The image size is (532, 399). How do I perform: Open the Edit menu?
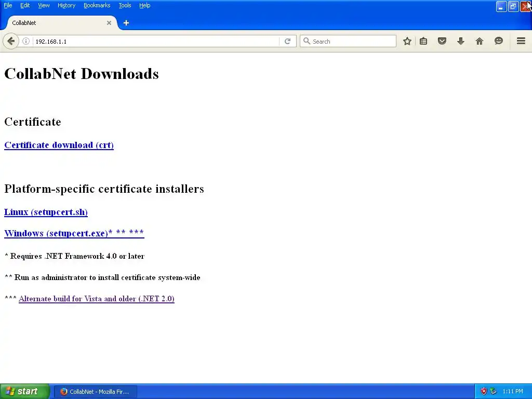tap(25, 5)
